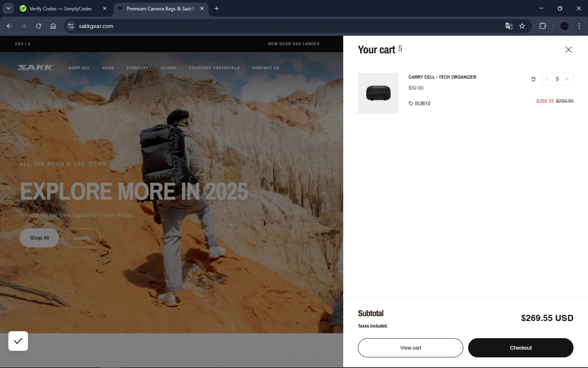Click the checkmark widget in the bottom corner
The height and width of the screenshot is (368, 588).
(18, 341)
